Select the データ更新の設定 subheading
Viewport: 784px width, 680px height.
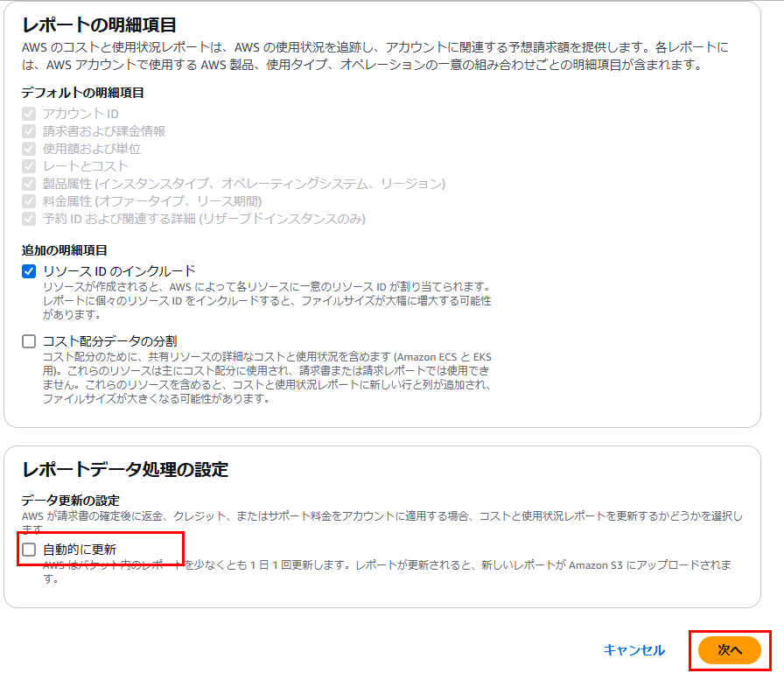coord(71,500)
